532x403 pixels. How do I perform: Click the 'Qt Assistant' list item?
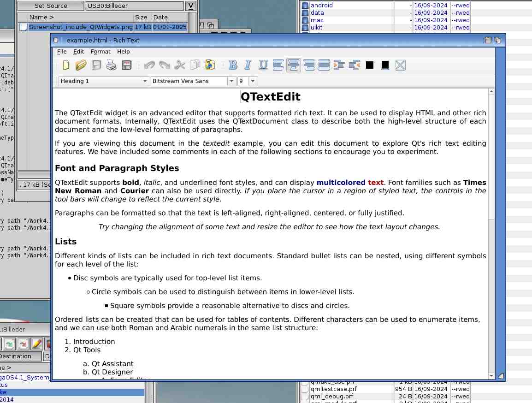(112, 364)
